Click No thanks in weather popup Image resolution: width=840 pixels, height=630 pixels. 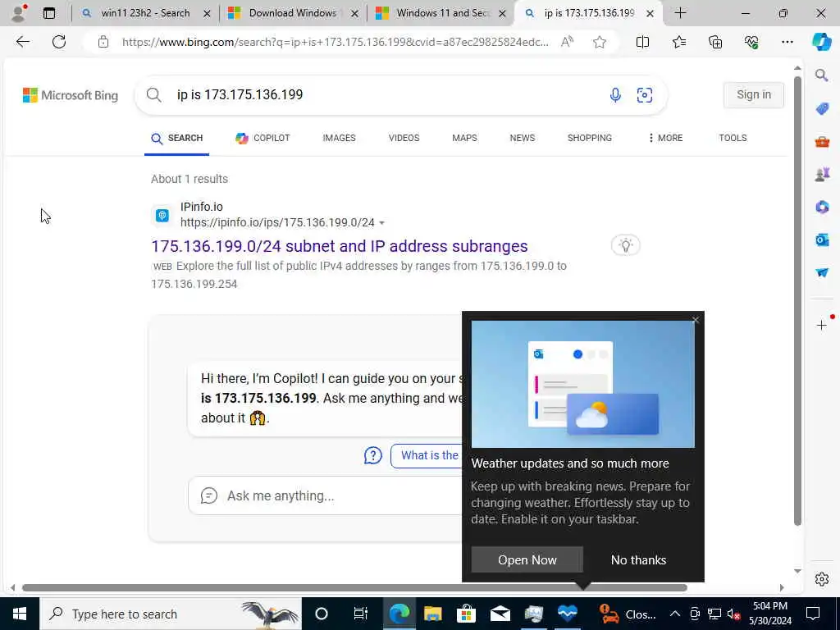pyautogui.click(x=638, y=559)
